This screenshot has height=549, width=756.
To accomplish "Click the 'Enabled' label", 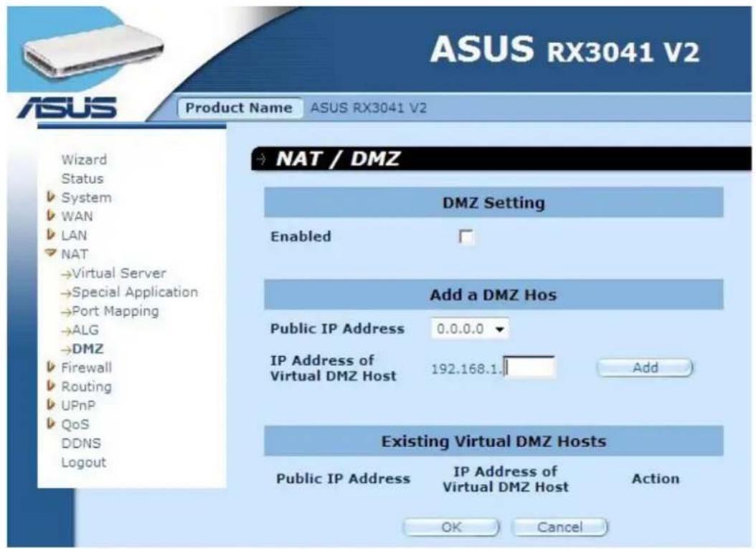I will (x=301, y=236).
